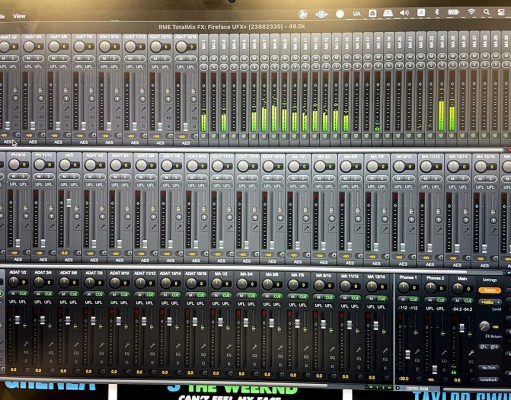Click the Bluetooth icon in the menu bar

(x=437, y=12)
